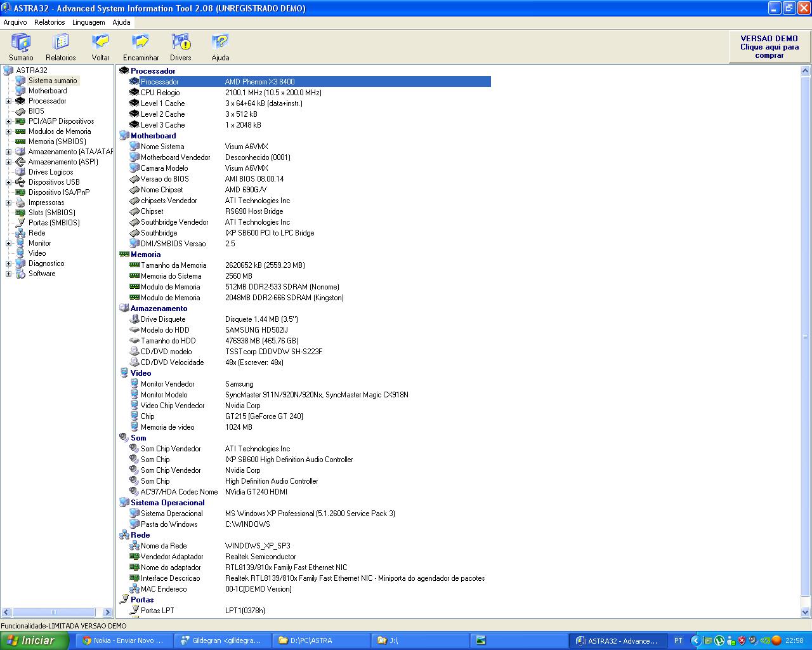Select the Tamanho da Memoria row
The height and width of the screenshot is (650, 812).
tap(310, 265)
